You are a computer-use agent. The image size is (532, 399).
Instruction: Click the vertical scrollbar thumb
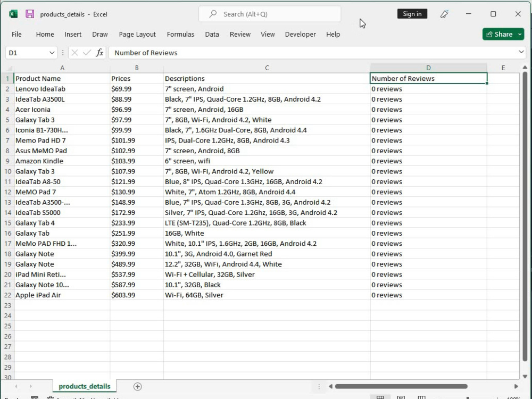pyautogui.click(x=525, y=217)
